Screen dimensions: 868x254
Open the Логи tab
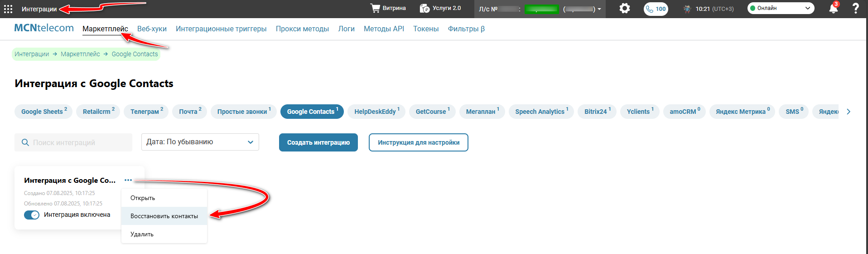click(x=346, y=29)
